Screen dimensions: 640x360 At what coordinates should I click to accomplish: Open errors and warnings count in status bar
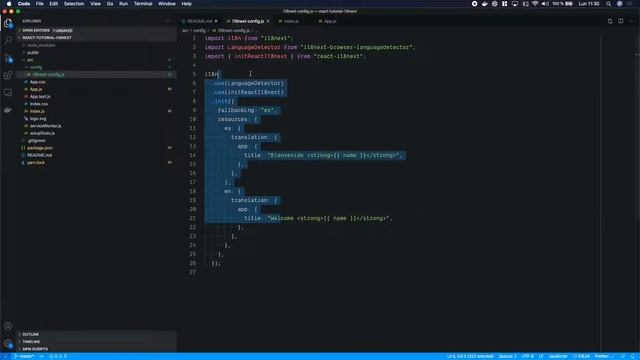click(x=58, y=356)
